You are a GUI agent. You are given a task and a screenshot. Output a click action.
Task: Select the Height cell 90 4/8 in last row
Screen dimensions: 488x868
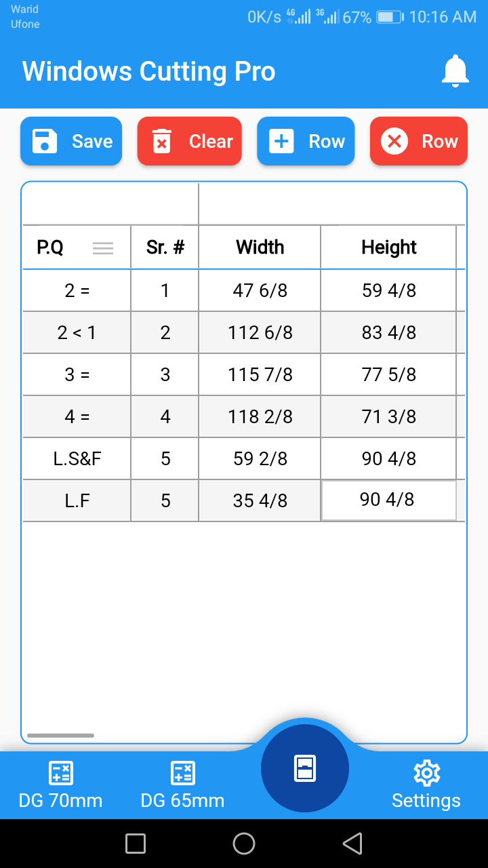point(388,500)
